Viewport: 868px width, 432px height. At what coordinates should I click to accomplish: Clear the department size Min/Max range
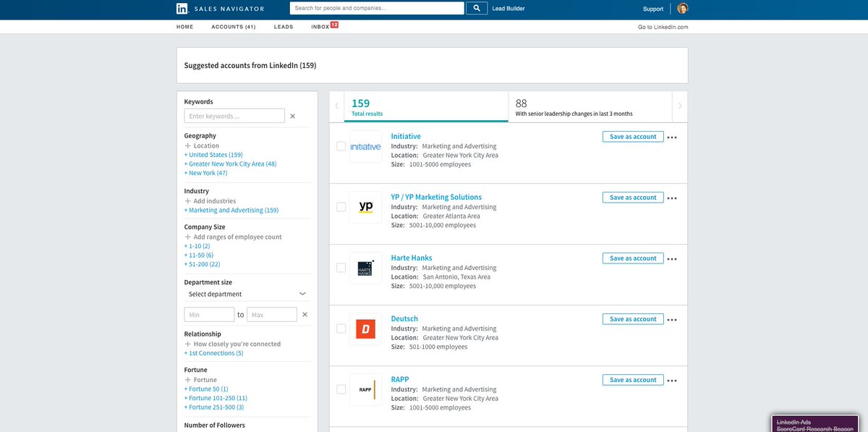click(305, 315)
